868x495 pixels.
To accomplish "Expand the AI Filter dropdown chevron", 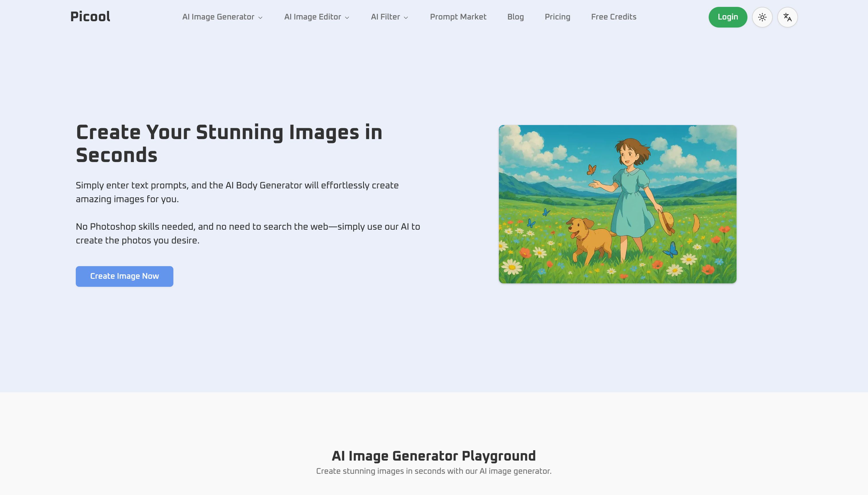I will tap(406, 18).
